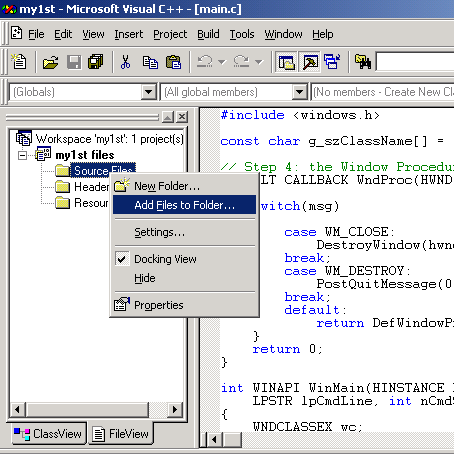Open the Redo history dropdown arrow
The image size is (454, 454).
(x=259, y=62)
